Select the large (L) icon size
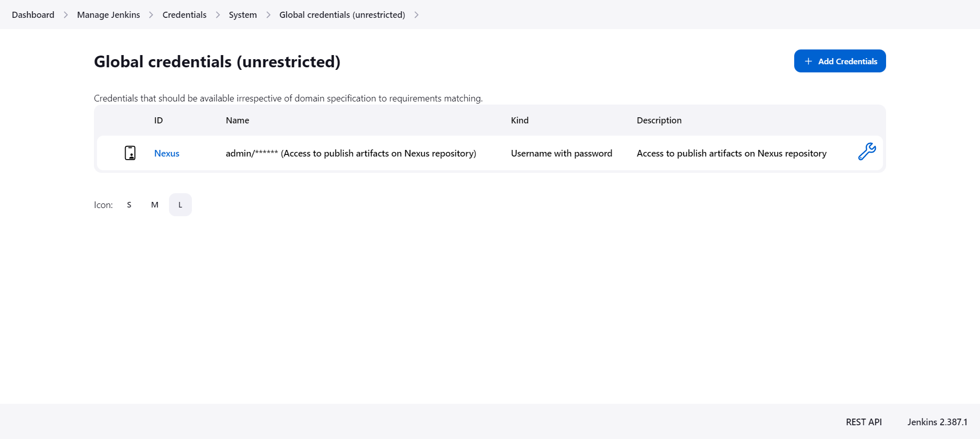 pyautogui.click(x=180, y=204)
